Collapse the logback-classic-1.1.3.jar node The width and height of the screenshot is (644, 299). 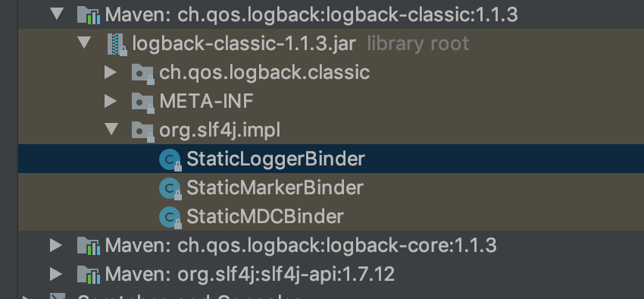click(84, 42)
